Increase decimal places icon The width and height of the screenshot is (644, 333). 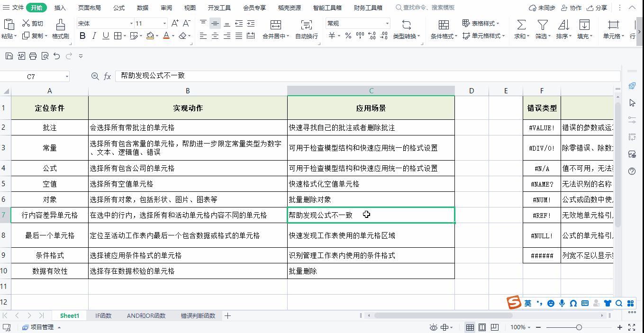pyautogui.click(x=372, y=36)
